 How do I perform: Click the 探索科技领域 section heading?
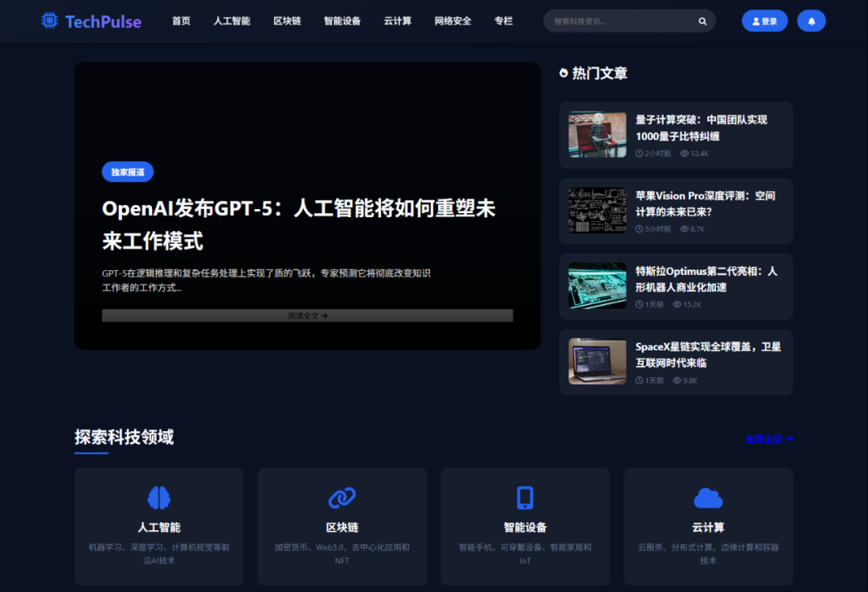pos(124,437)
